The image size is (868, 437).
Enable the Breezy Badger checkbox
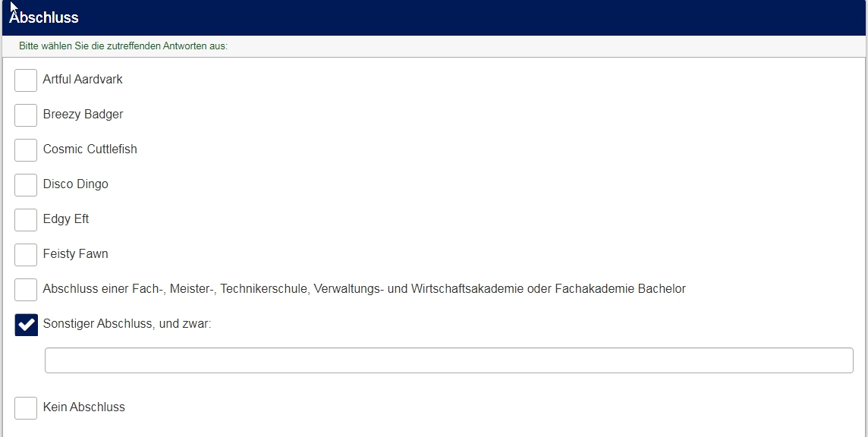point(26,115)
